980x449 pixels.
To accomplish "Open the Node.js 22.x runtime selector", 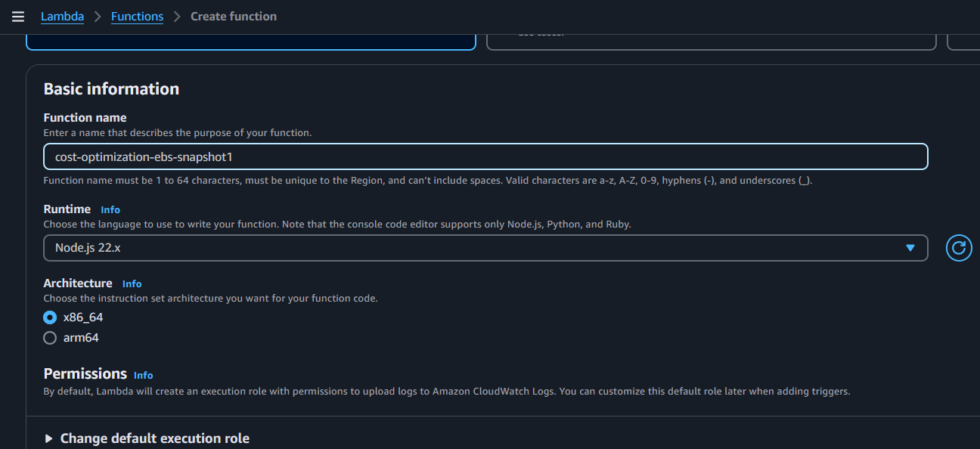I will pyautogui.click(x=485, y=248).
